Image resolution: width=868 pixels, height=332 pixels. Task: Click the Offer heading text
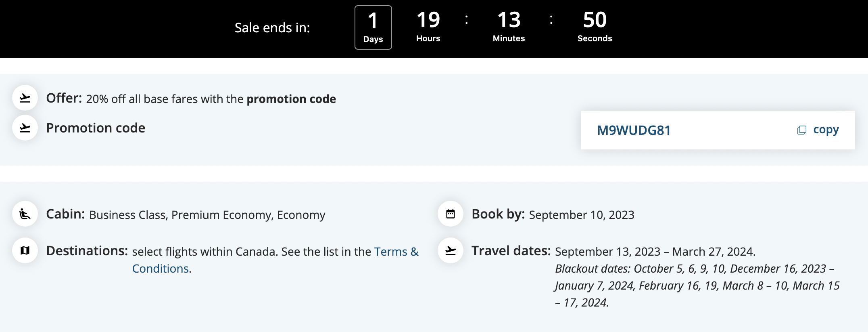pyautogui.click(x=64, y=98)
